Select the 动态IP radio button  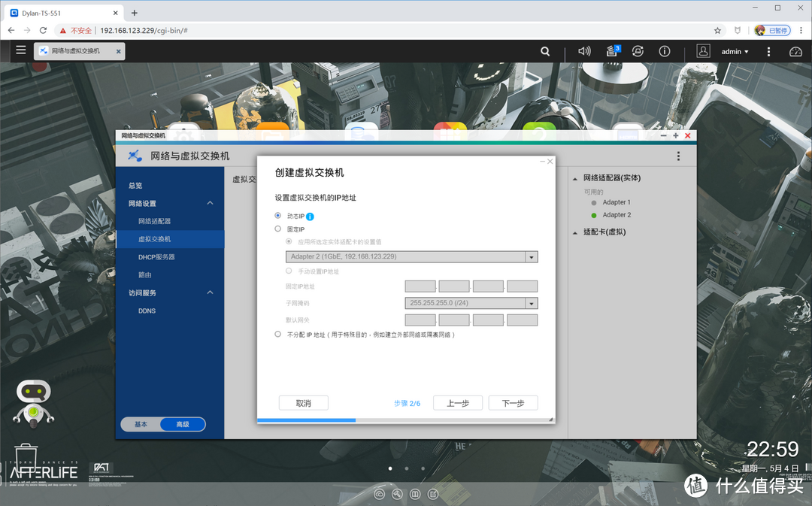coord(278,216)
